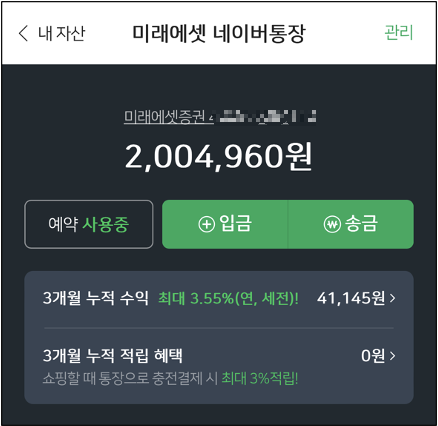Open 3개월 누적 수익 chevron arrow

(x=393, y=298)
